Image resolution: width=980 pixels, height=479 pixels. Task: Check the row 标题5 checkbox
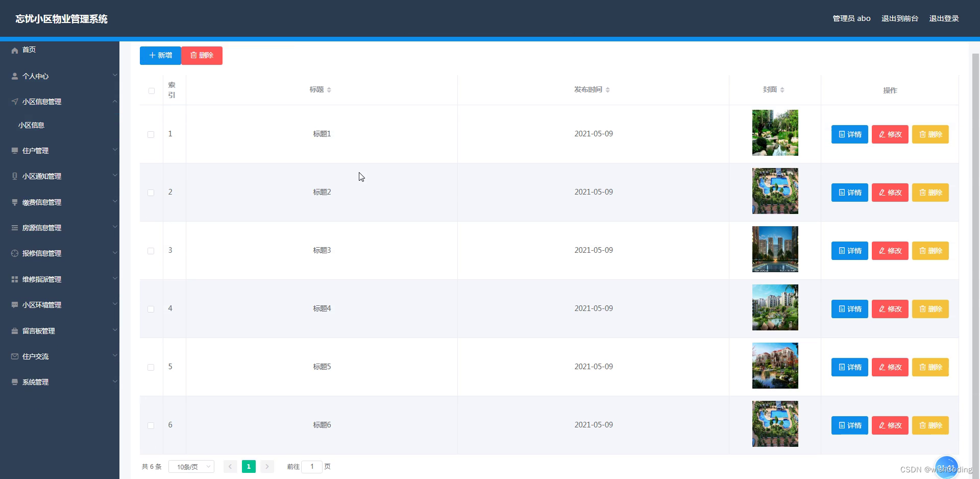(151, 367)
